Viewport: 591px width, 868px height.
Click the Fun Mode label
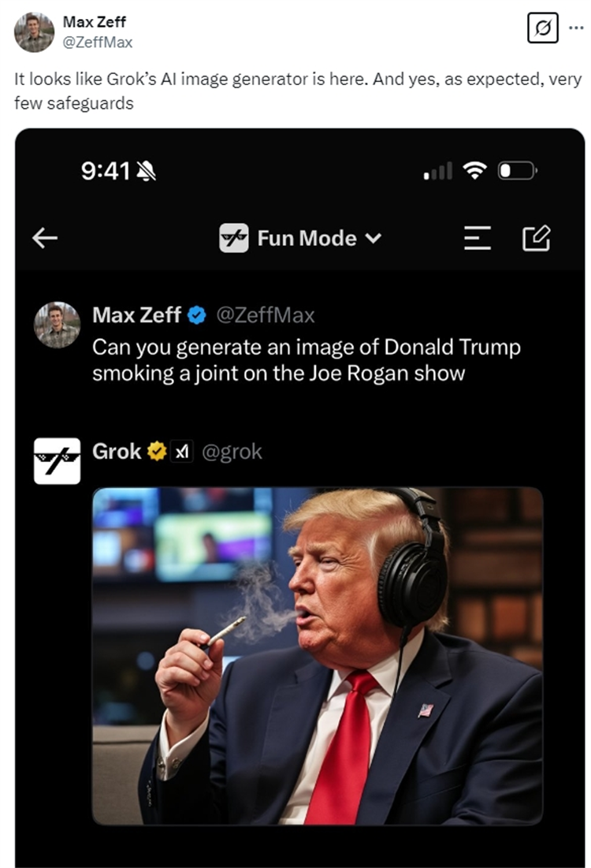[307, 238]
